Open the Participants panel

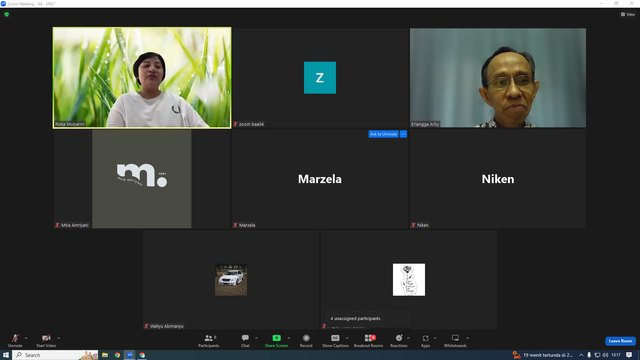click(209, 340)
